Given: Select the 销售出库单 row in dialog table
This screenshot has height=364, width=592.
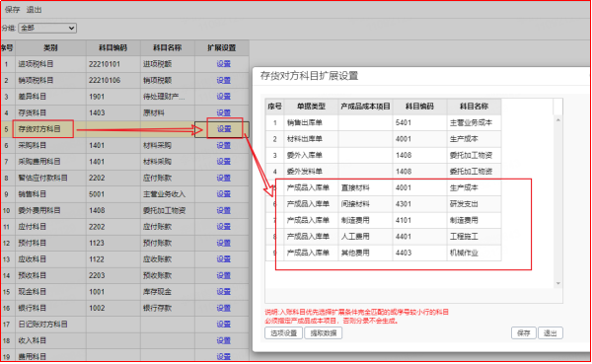Looking at the screenshot, I should point(383,122).
